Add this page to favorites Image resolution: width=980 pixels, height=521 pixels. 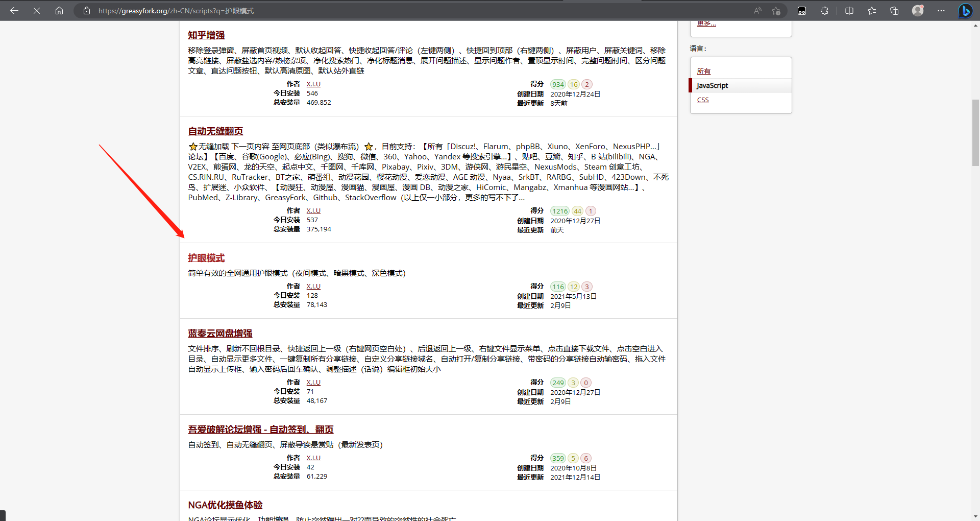click(776, 11)
